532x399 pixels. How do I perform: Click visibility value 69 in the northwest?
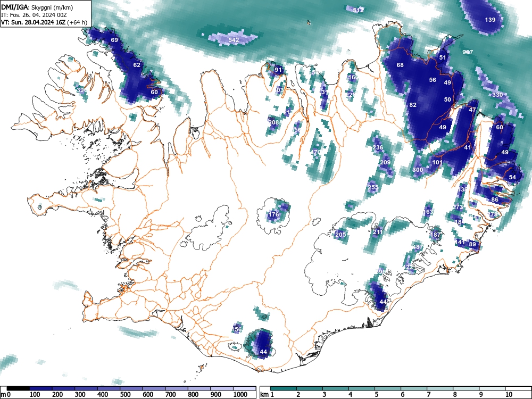tap(114, 40)
